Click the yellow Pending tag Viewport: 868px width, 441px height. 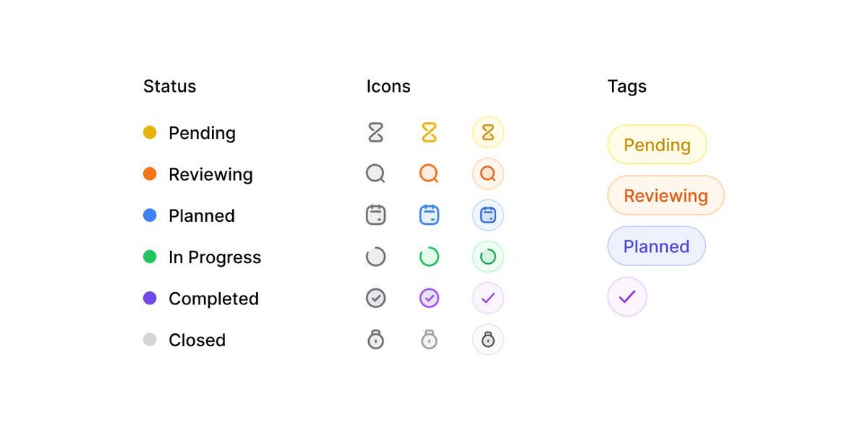click(657, 145)
